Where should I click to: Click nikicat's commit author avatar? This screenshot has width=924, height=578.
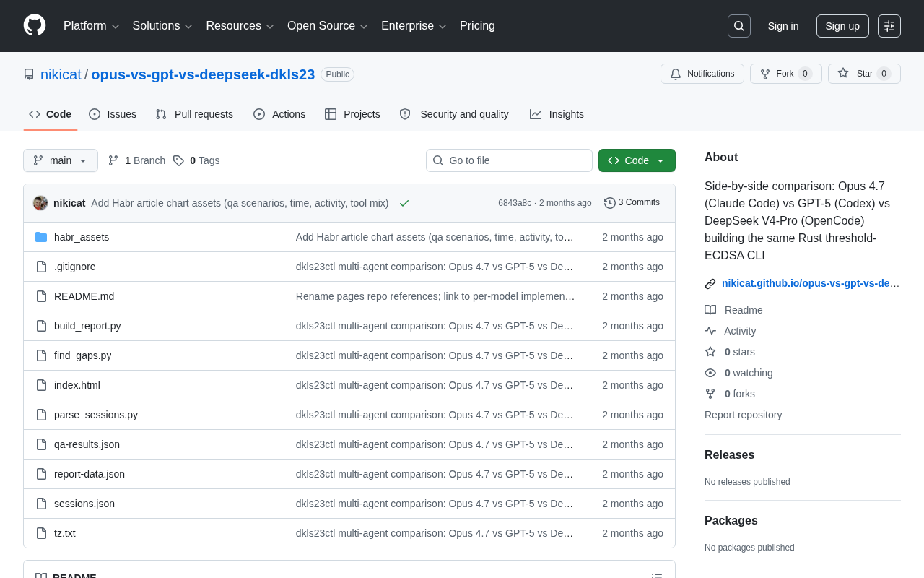pyautogui.click(x=40, y=203)
